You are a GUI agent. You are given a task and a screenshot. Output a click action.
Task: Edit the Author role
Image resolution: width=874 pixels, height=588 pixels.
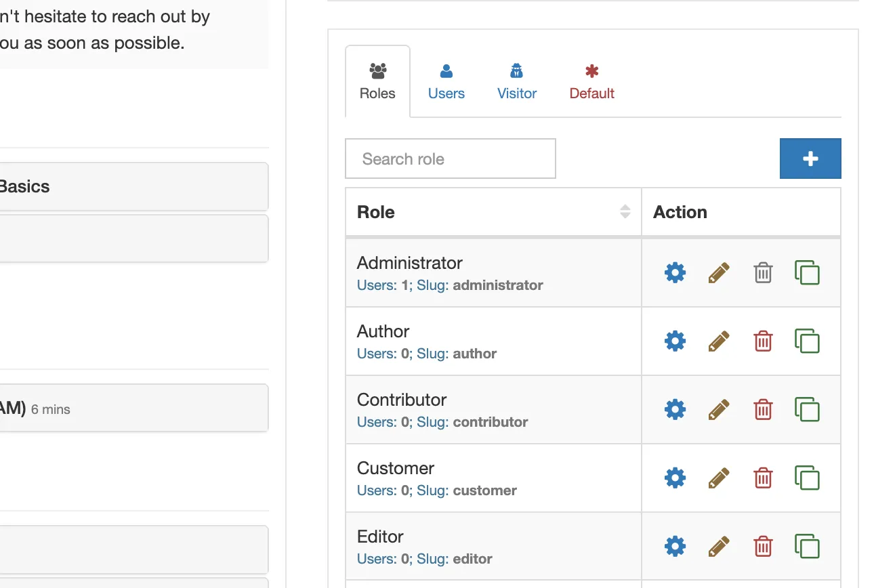(719, 341)
